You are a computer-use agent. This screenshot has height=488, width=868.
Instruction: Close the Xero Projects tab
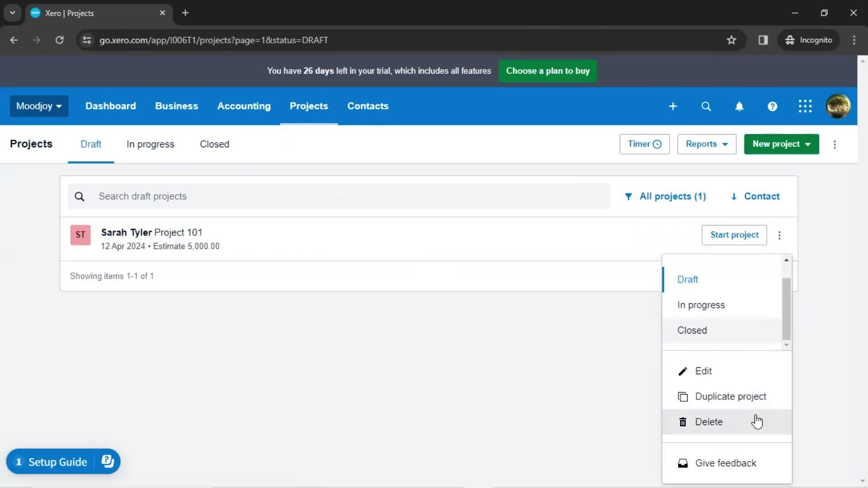[x=162, y=13]
